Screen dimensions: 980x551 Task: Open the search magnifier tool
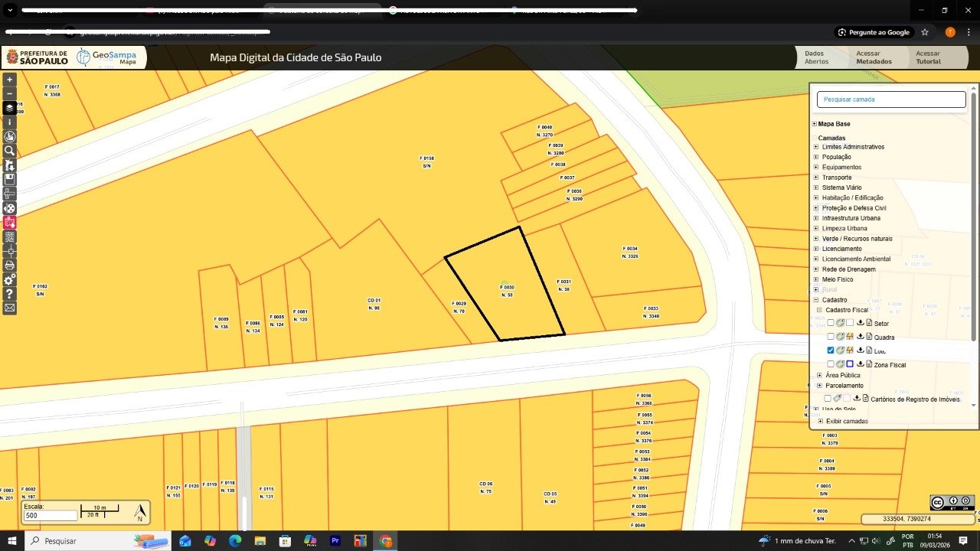point(10,151)
